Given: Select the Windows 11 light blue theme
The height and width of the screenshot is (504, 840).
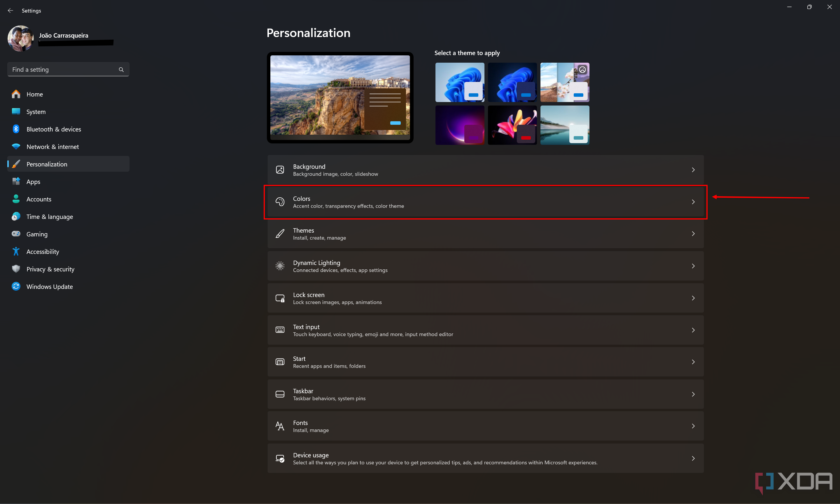Looking at the screenshot, I should coord(459,80).
